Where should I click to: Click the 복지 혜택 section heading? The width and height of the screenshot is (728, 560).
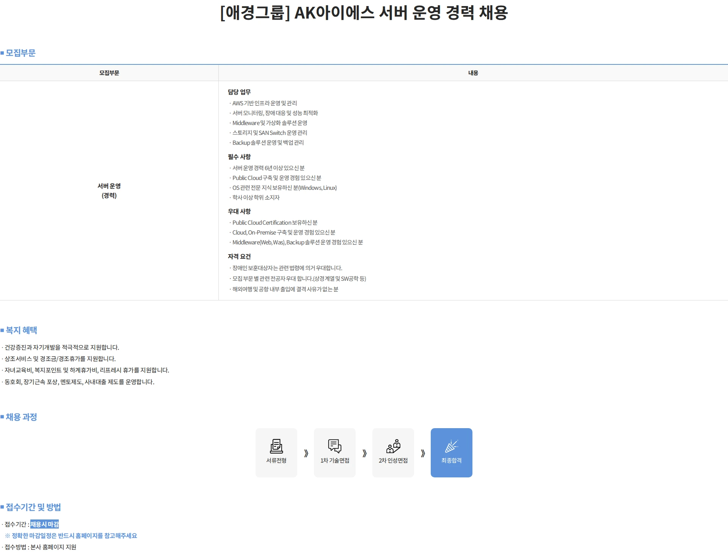point(21,330)
